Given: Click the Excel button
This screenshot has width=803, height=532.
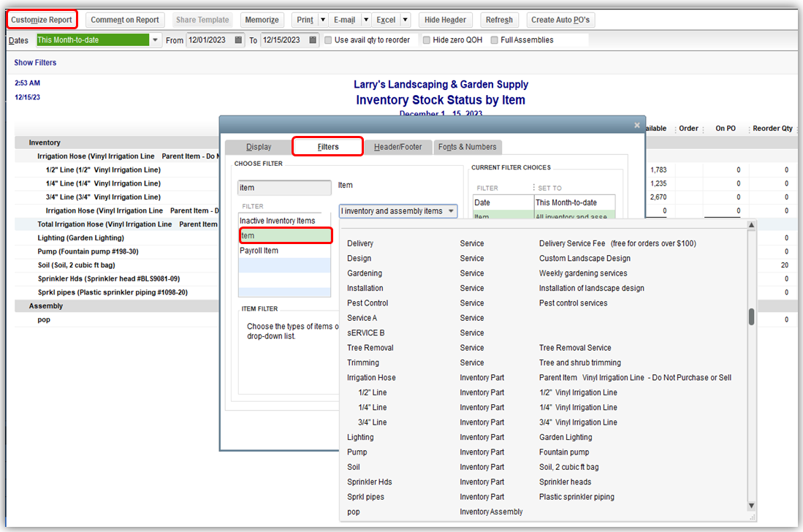Looking at the screenshot, I should coord(386,20).
